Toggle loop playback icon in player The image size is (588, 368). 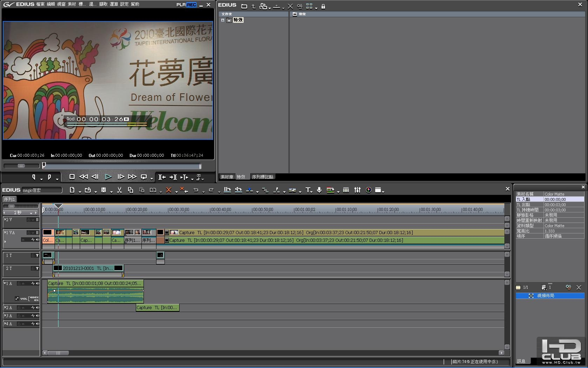[x=144, y=177]
